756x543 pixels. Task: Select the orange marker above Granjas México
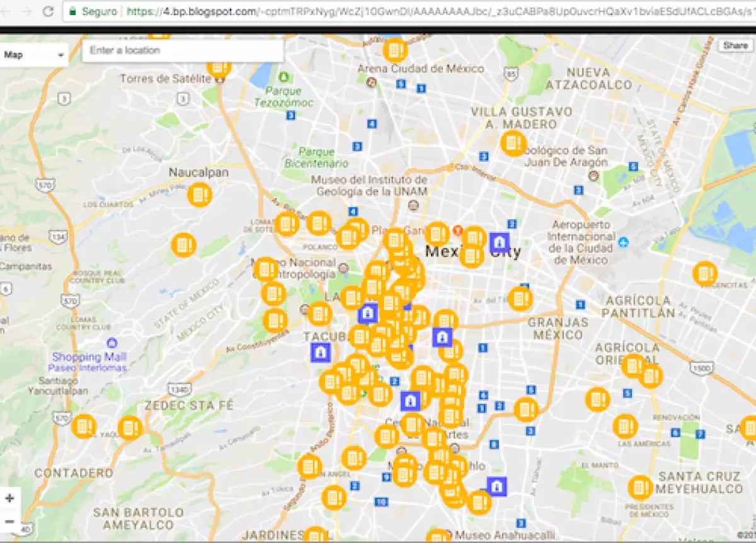pyautogui.click(x=520, y=298)
